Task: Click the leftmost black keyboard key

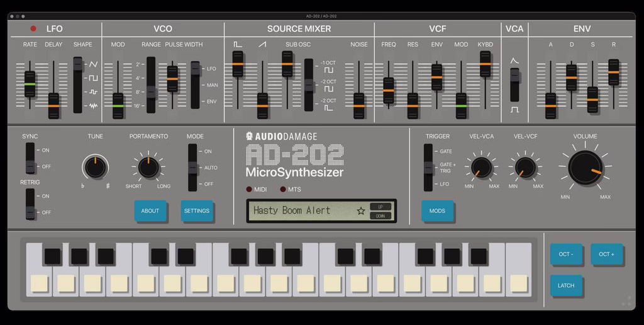Action: tap(53, 256)
